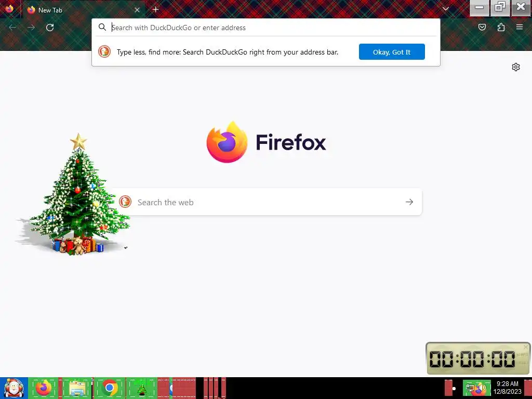
Task: Minimize the Firefox window
Action: (479, 7)
